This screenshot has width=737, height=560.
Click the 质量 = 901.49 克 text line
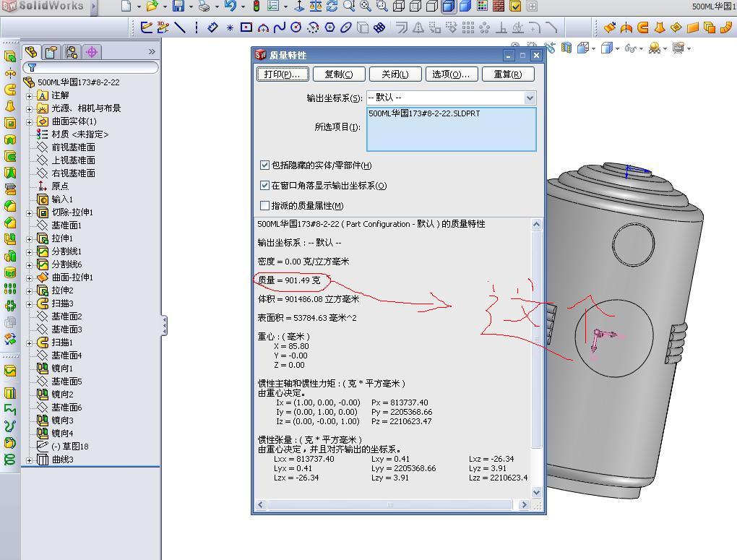(x=289, y=280)
